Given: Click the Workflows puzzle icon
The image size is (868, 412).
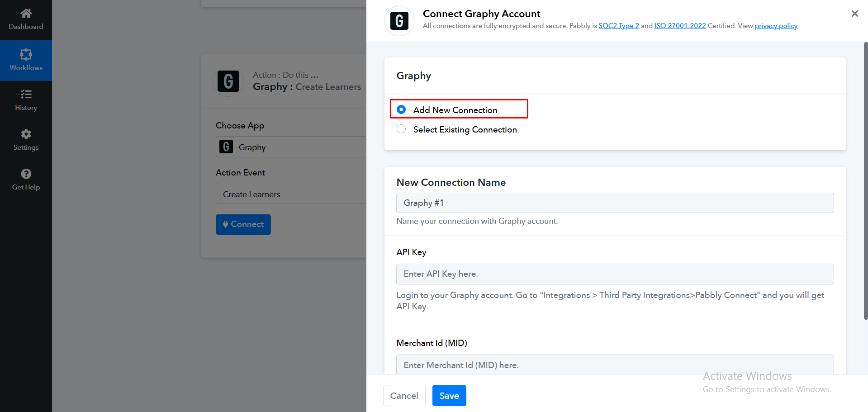Looking at the screenshot, I should click(x=26, y=55).
